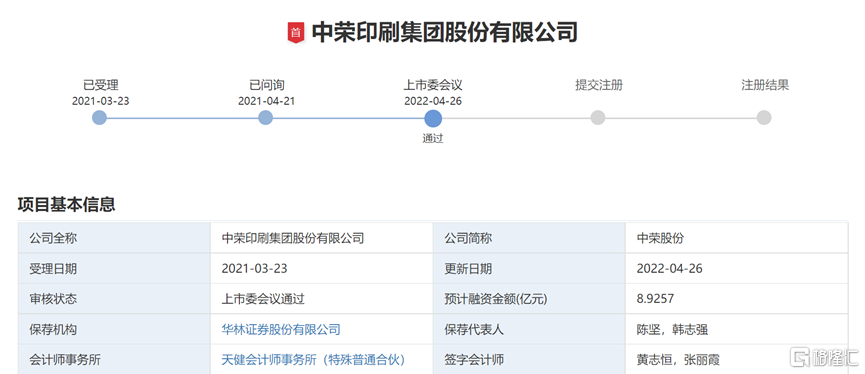Select the 注册结果 timeline node

tap(764, 117)
